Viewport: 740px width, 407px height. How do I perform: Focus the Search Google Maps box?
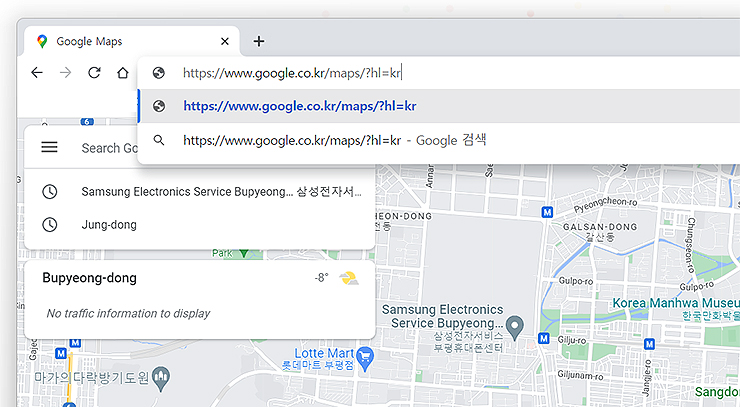click(109, 148)
